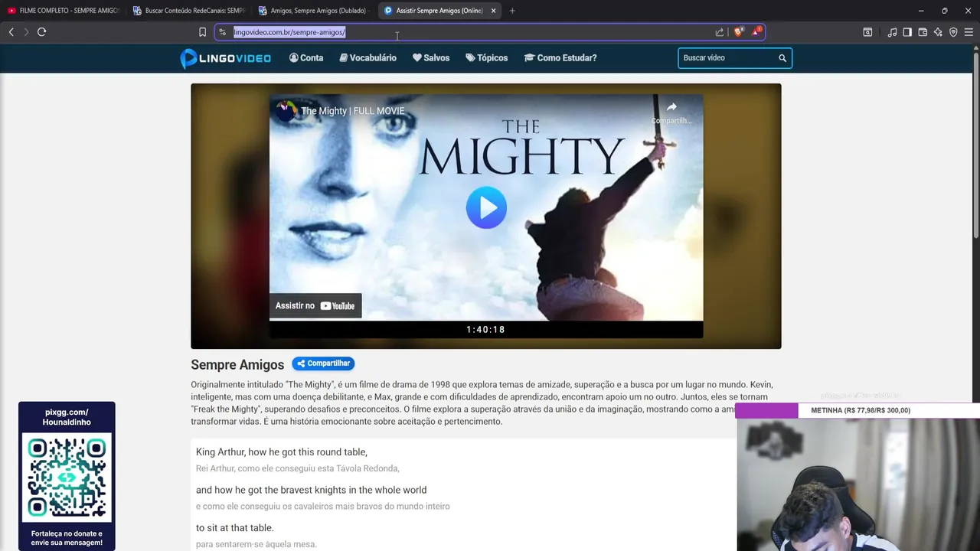This screenshot has height=551, width=980.
Task: Switch to Buscar Conteúdo RedeCanais tab
Action: tap(189, 11)
